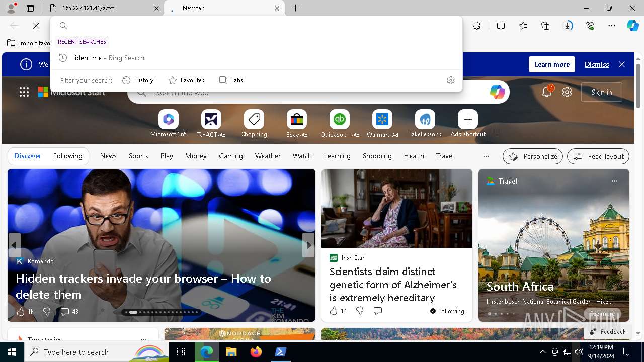The height and width of the screenshot is (362, 644).
Task: Open comments on Hidden trackers article
Action: pos(69,312)
